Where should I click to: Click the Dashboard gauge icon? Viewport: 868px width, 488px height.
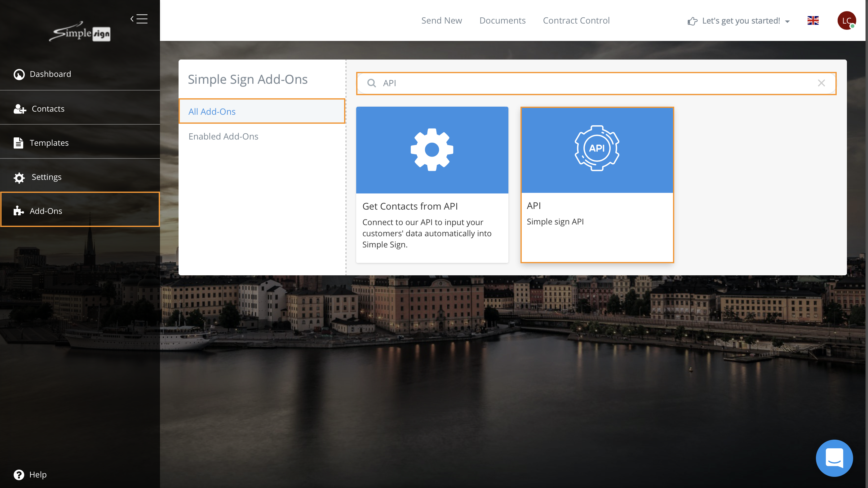pos(19,74)
